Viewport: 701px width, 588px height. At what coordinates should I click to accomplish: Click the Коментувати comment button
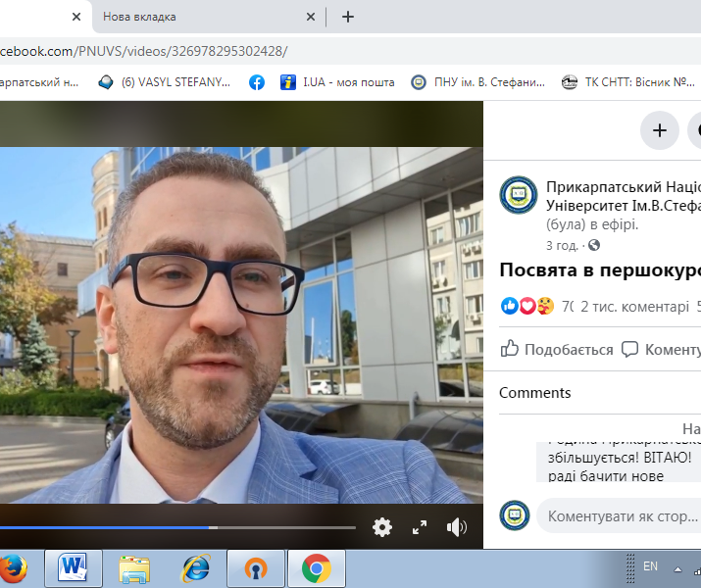tap(661, 349)
